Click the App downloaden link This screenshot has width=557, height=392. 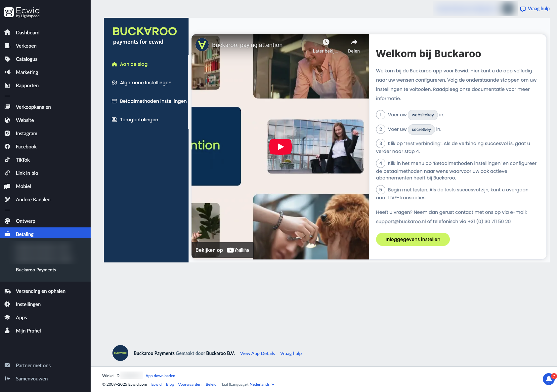tap(160, 376)
